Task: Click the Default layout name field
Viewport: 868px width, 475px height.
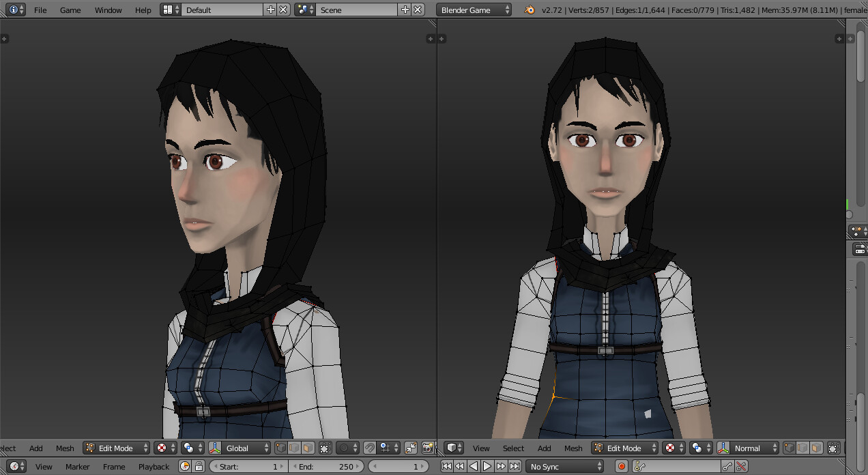Action: coord(222,10)
